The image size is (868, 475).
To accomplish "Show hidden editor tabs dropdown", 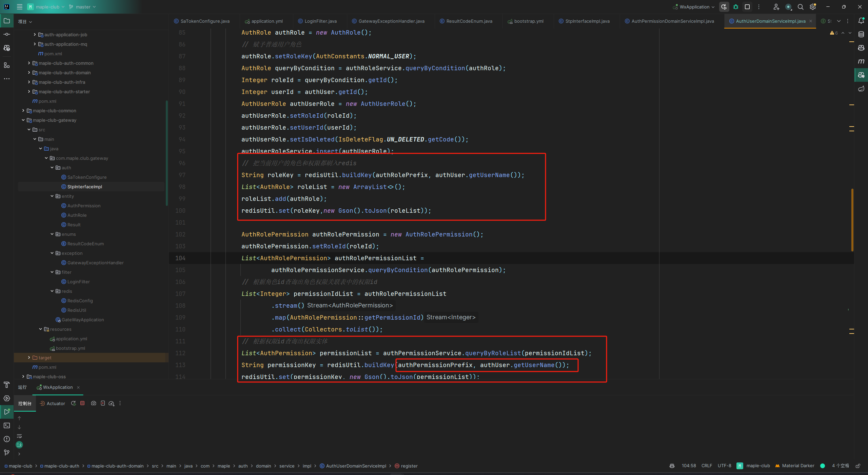I will tap(839, 21).
